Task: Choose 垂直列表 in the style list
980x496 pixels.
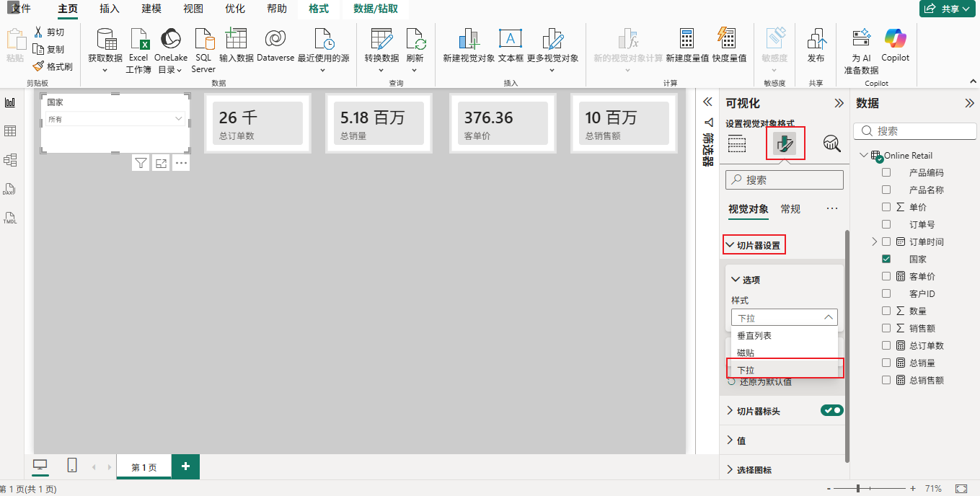Action: tap(785, 335)
